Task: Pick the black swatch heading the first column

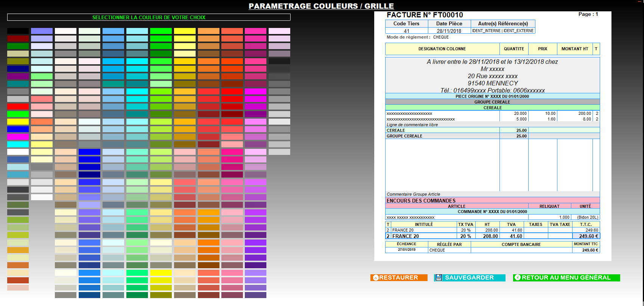Action: point(18,31)
